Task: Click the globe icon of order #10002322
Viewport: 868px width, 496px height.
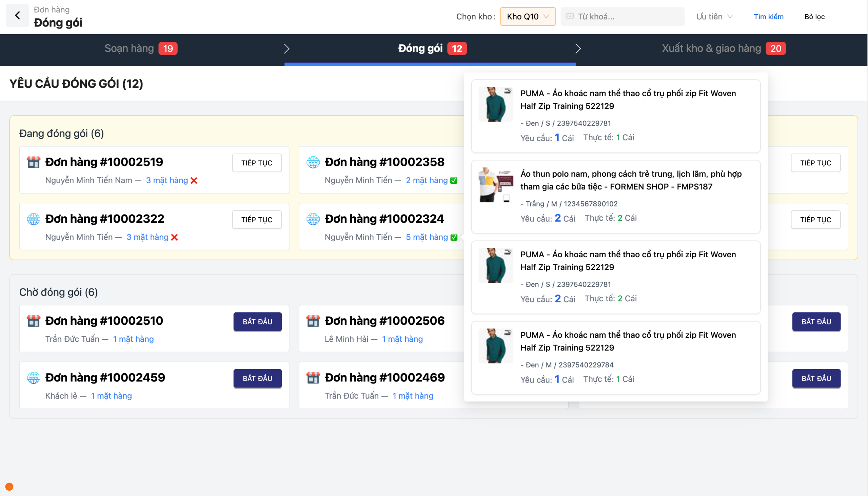Action: [33, 219]
